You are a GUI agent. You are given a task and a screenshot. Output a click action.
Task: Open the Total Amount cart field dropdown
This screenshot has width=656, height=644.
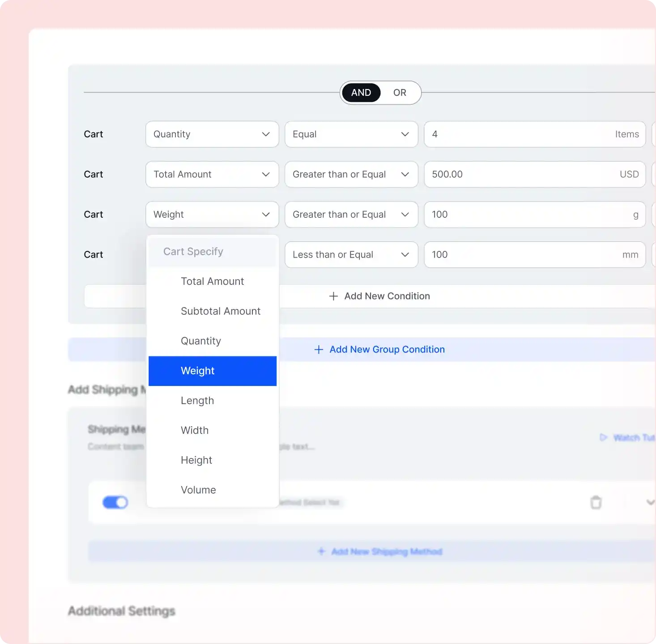(212, 174)
